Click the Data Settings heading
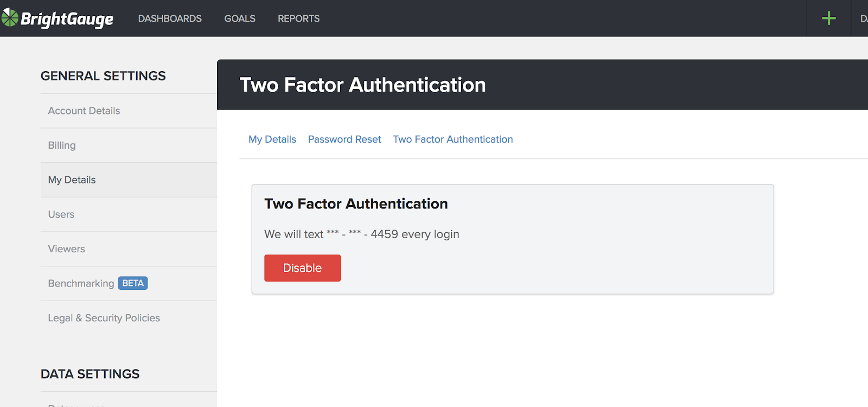Image resolution: width=868 pixels, height=407 pixels. (x=90, y=374)
